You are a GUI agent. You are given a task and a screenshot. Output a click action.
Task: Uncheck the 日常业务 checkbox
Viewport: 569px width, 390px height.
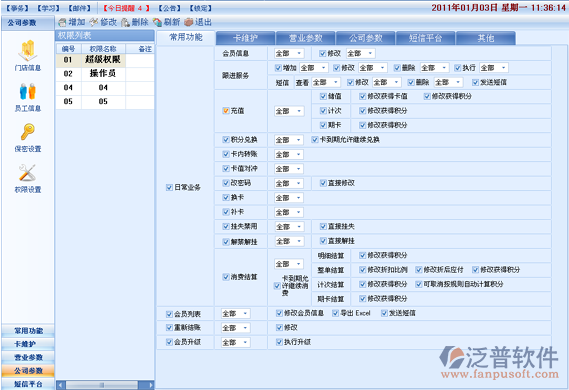169,188
